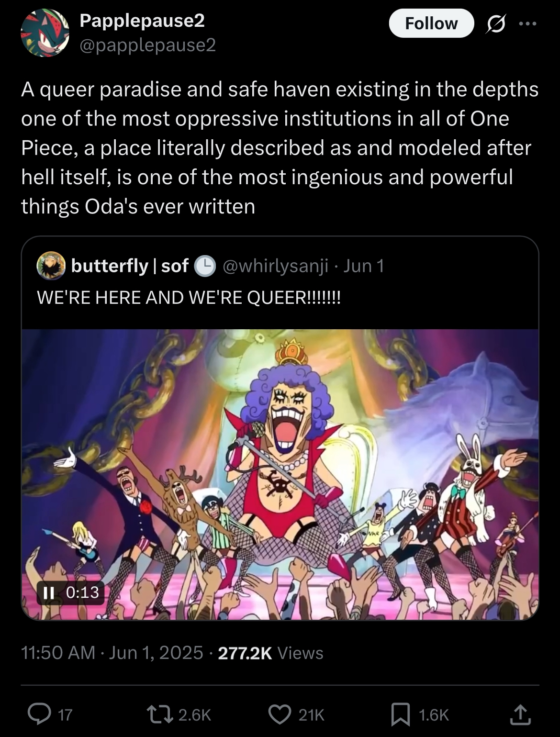
Task: Click the Follow button
Action: (431, 23)
